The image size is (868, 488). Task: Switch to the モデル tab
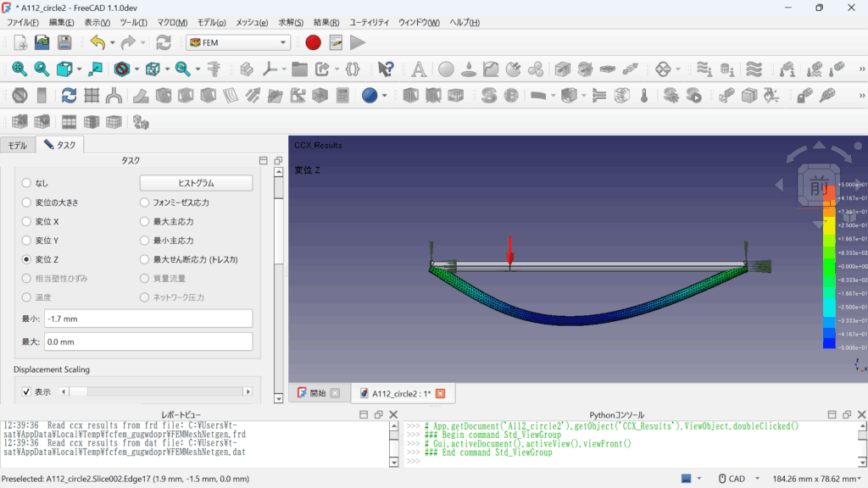(18, 145)
